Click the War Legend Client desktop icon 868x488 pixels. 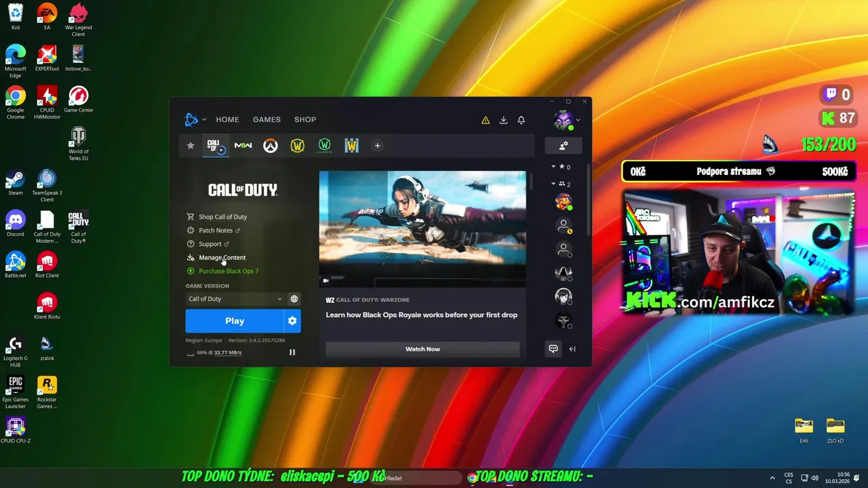click(x=79, y=20)
